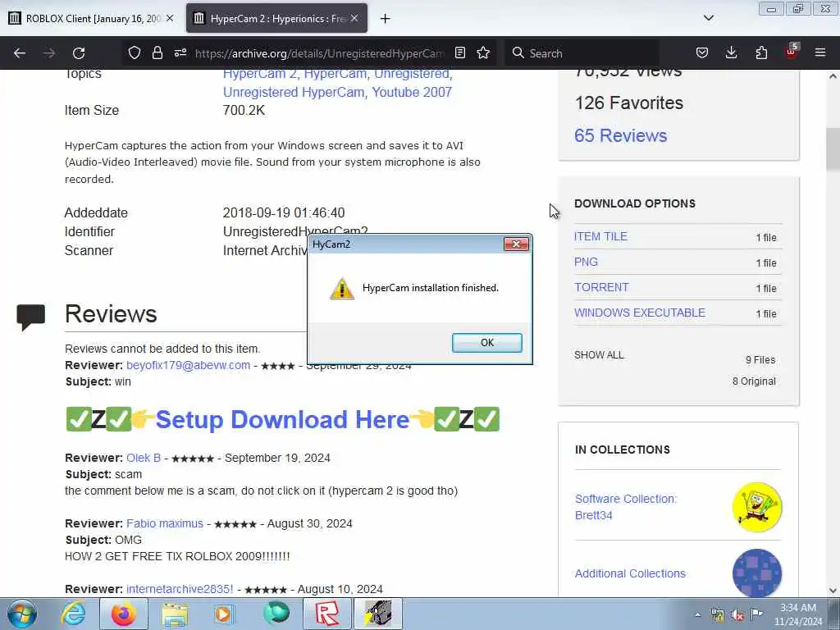Bookmark this page with star icon

483,52
